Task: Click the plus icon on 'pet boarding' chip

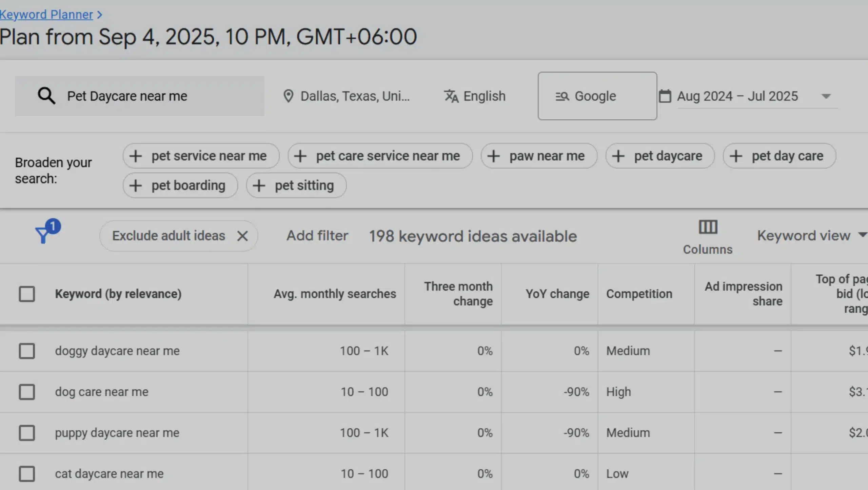Action: coord(136,186)
